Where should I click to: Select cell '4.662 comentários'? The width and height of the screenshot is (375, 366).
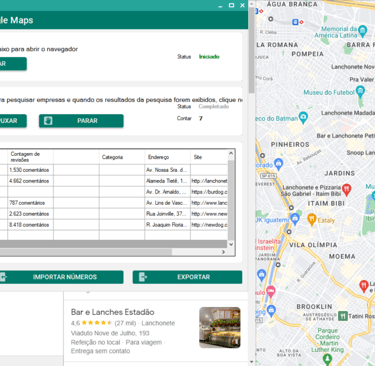coord(30,181)
